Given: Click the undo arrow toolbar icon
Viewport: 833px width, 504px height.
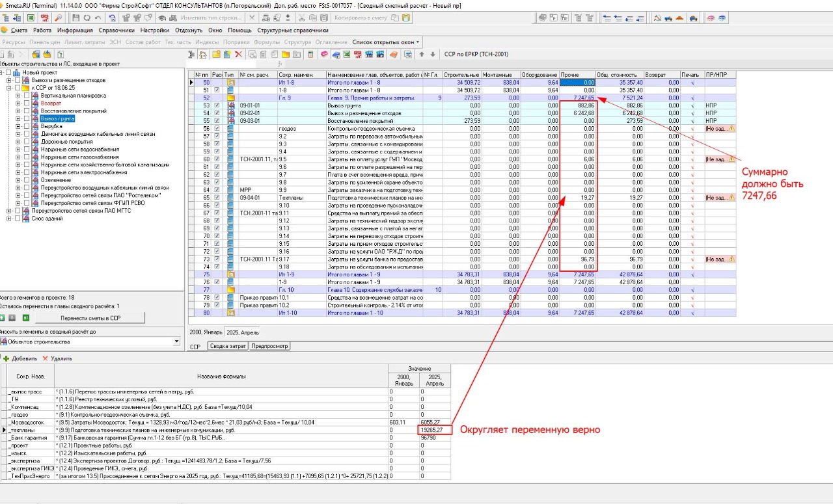Looking at the screenshot, I should 98,18.
